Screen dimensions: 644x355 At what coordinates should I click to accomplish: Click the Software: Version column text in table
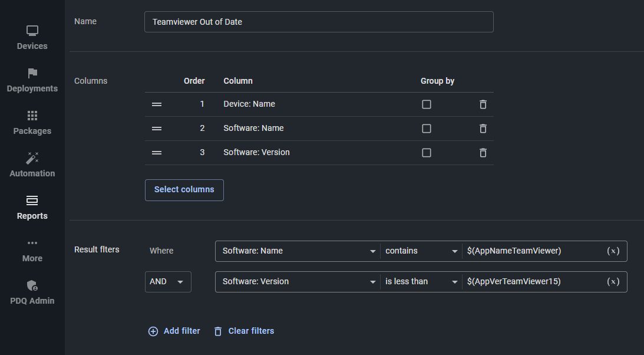click(257, 152)
